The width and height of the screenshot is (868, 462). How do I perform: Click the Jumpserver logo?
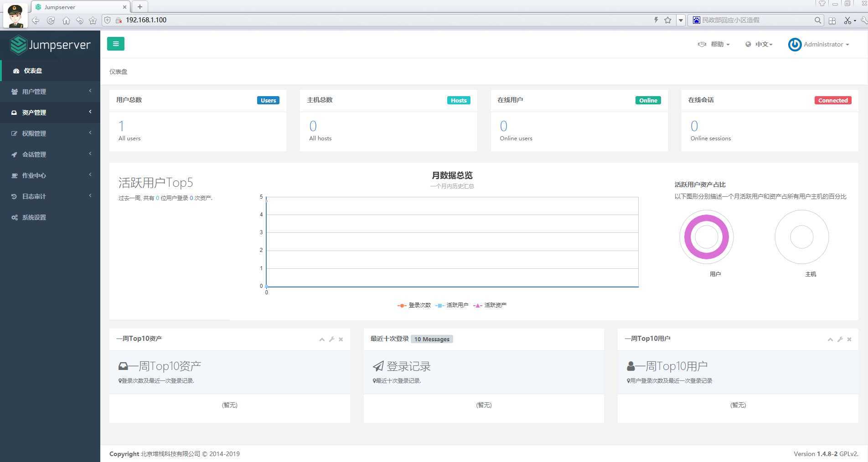tap(50, 45)
